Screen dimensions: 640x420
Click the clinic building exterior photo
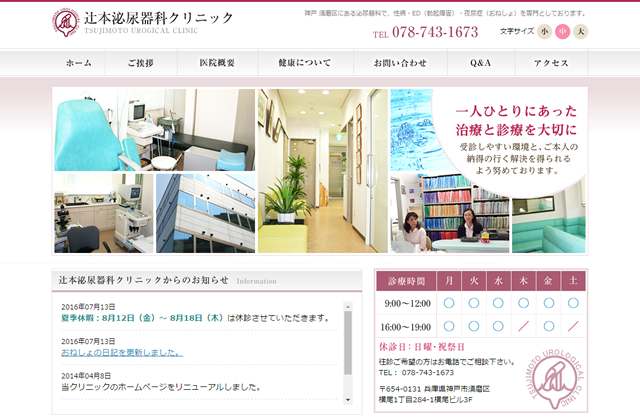[x=205, y=213]
